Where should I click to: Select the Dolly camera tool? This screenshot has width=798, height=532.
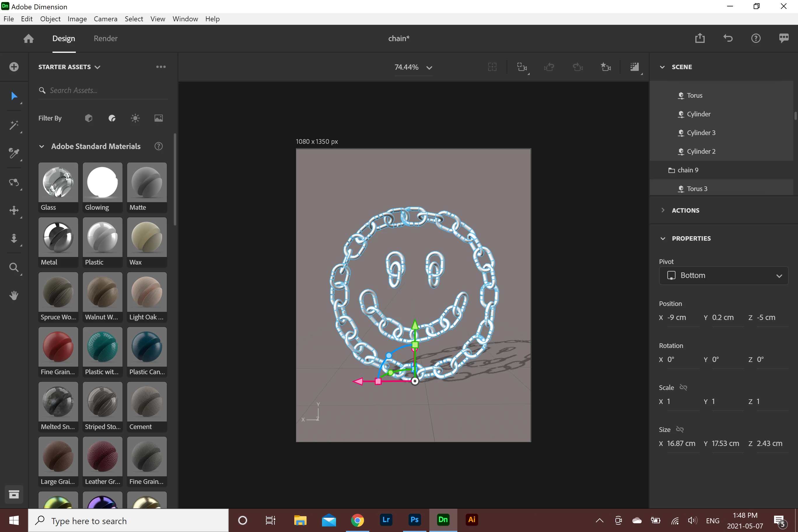click(14, 238)
